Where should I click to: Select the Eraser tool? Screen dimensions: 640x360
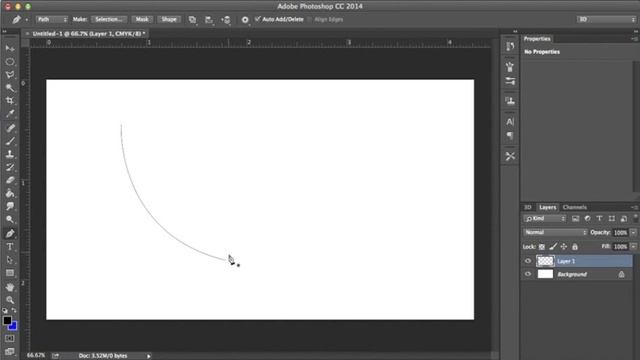point(10,180)
